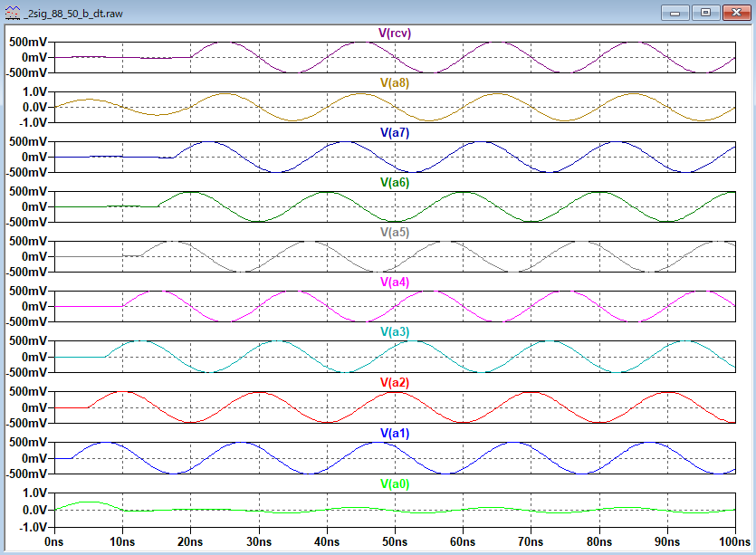Select the light green V(a0) trace label
Viewport: 756px width, 555px height.
395,483
